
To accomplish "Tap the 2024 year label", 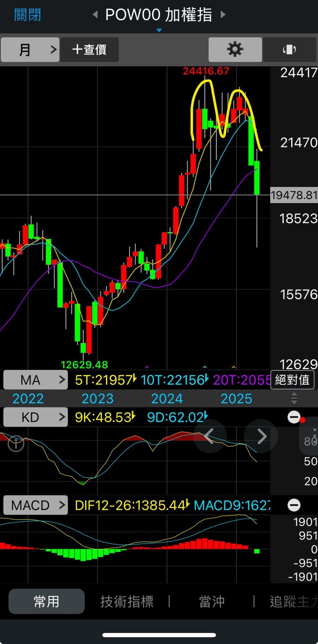I will click(167, 398).
